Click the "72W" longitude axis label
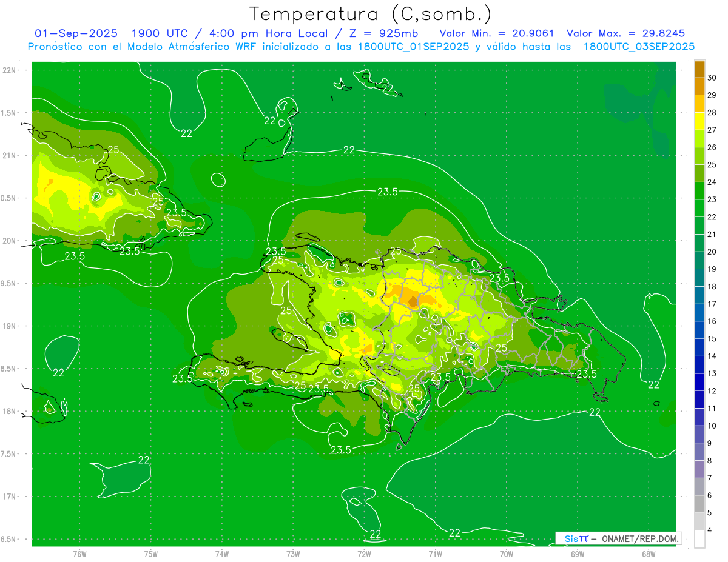728x562 pixels. tap(364, 554)
